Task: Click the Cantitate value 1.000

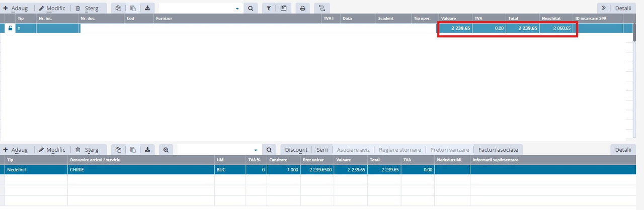Action: [291, 170]
